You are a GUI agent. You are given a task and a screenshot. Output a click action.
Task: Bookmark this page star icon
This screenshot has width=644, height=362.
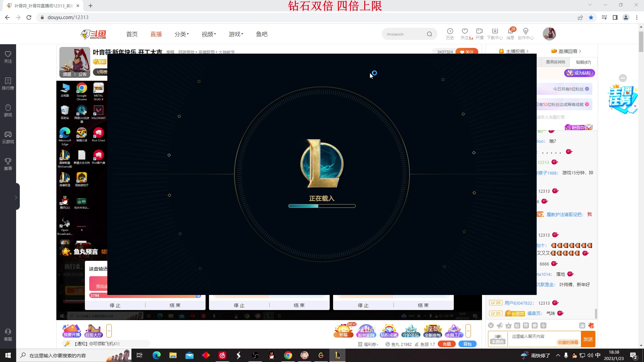point(591,17)
